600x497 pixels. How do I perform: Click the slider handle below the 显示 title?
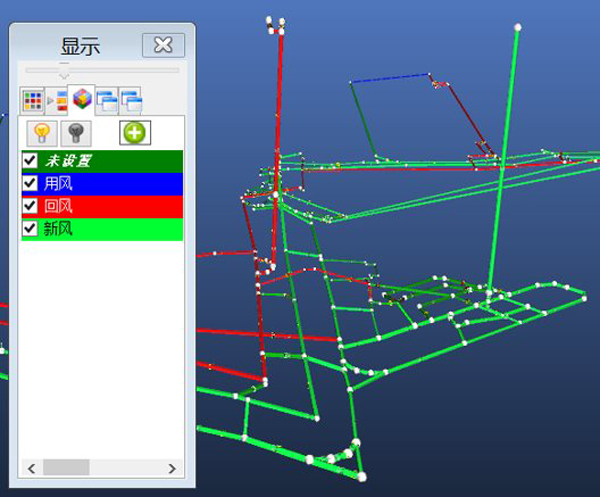[64, 71]
